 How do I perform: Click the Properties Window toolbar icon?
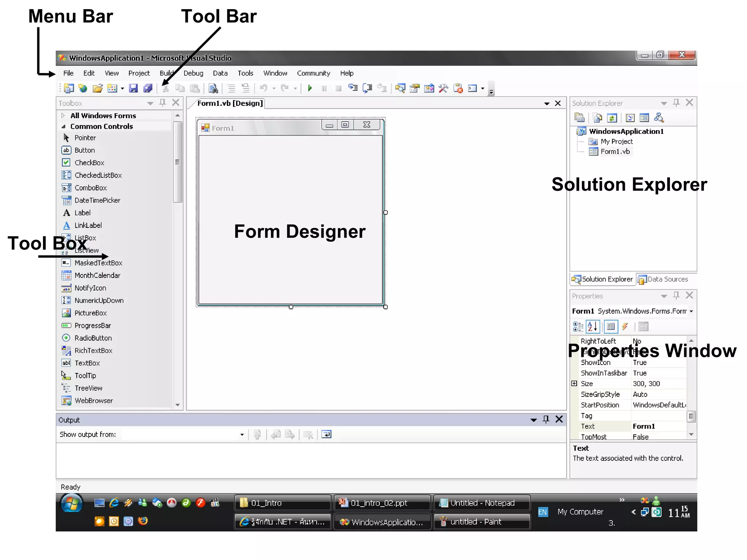414,88
